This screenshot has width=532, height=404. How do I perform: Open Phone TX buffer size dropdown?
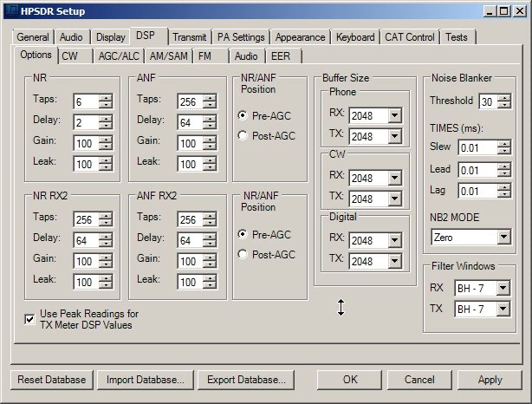(x=395, y=136)
